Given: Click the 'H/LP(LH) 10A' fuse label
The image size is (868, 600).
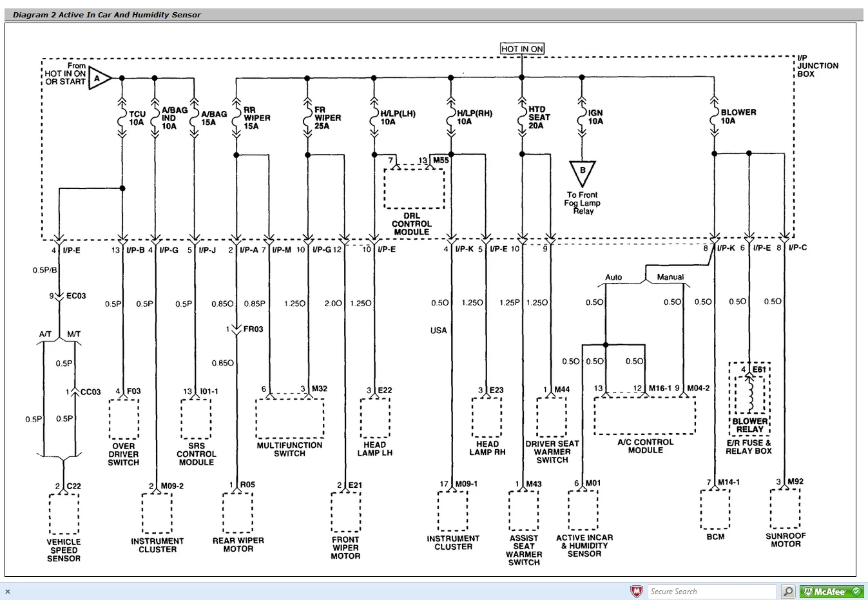Looking at the screenshot, I should tap(398, 117).
